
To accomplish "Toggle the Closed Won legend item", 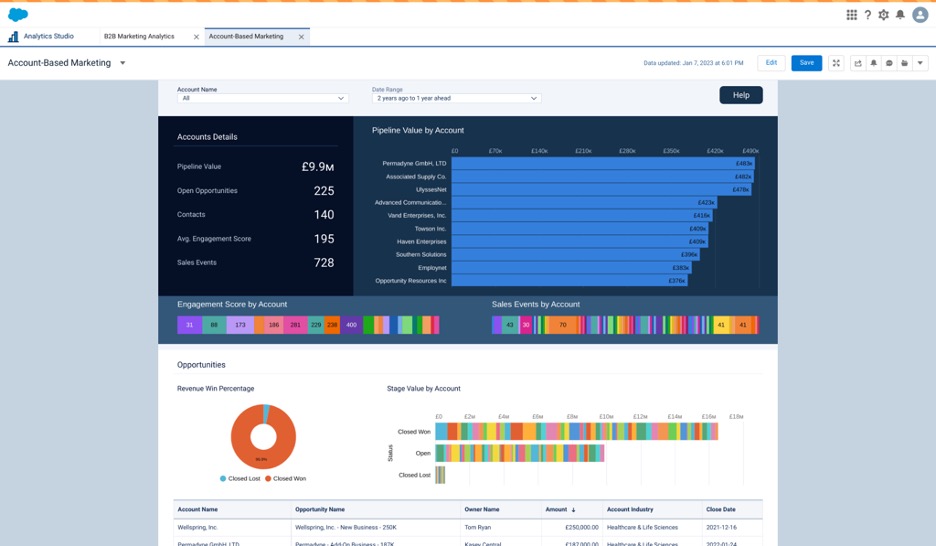I will coord(285,479).
